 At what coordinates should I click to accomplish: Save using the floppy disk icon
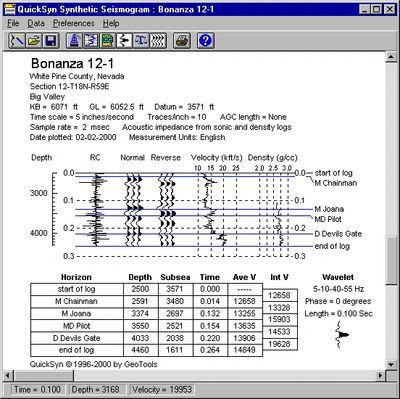coord(51,41)
